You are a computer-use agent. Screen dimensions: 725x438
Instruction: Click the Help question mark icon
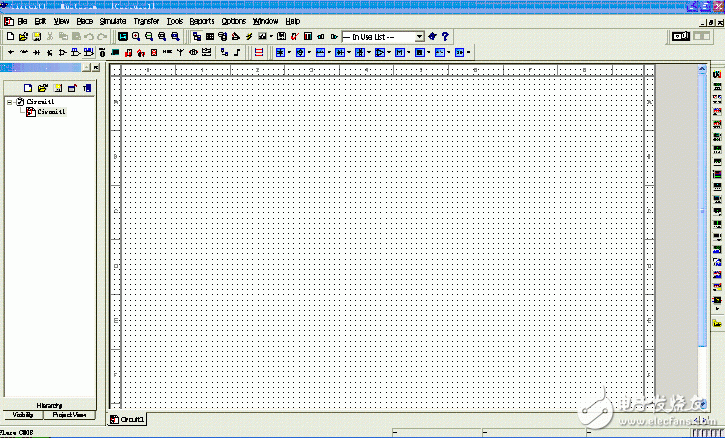[445, 36]
